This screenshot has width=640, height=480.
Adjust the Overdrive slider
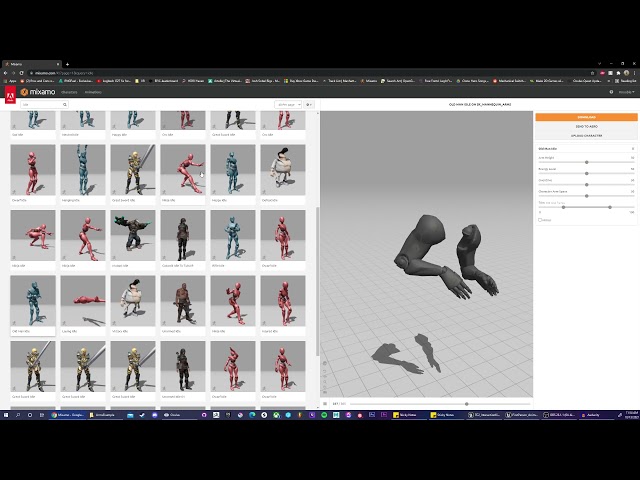tap(587, 185)
